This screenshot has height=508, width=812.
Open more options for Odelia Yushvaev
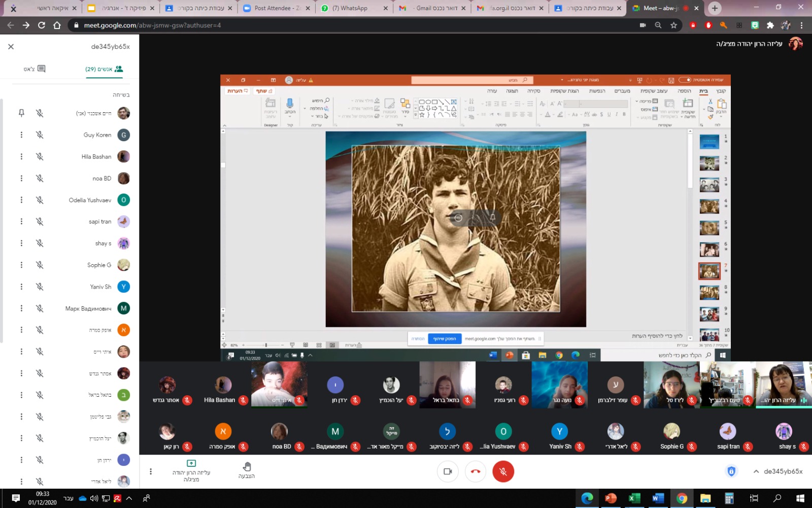[x=21, y=200]
